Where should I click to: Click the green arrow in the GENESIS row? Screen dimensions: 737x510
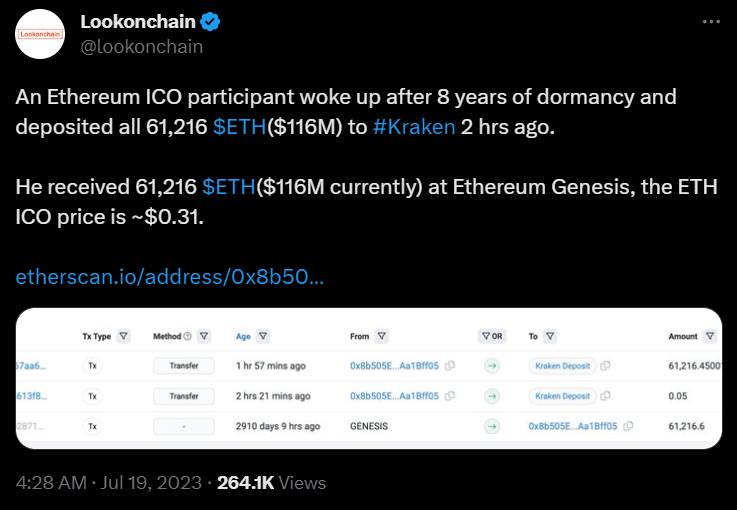pyautogui.click(x=491, y=426)
